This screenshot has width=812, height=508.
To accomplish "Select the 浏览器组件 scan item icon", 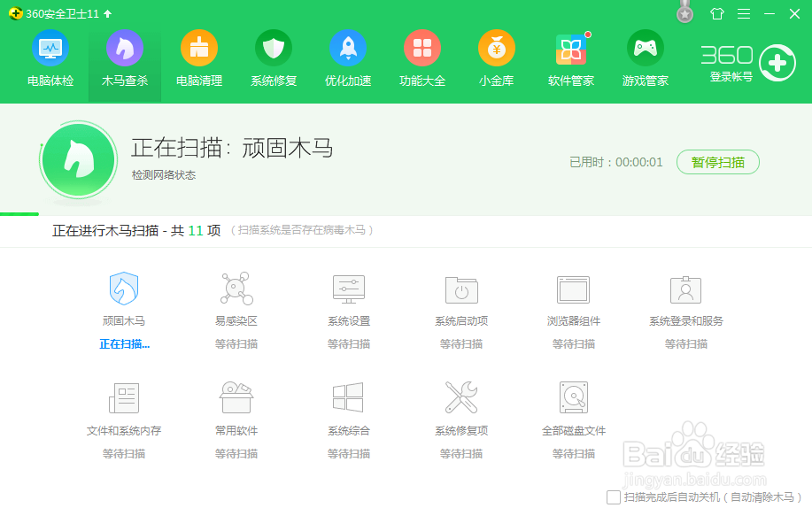I will click(573, 289).
